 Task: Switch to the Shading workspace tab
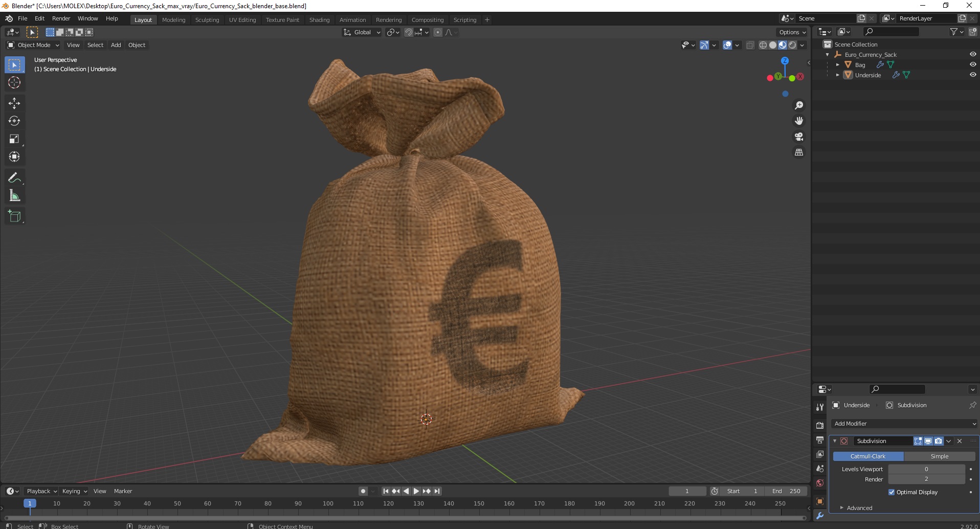tap(319, 20)
